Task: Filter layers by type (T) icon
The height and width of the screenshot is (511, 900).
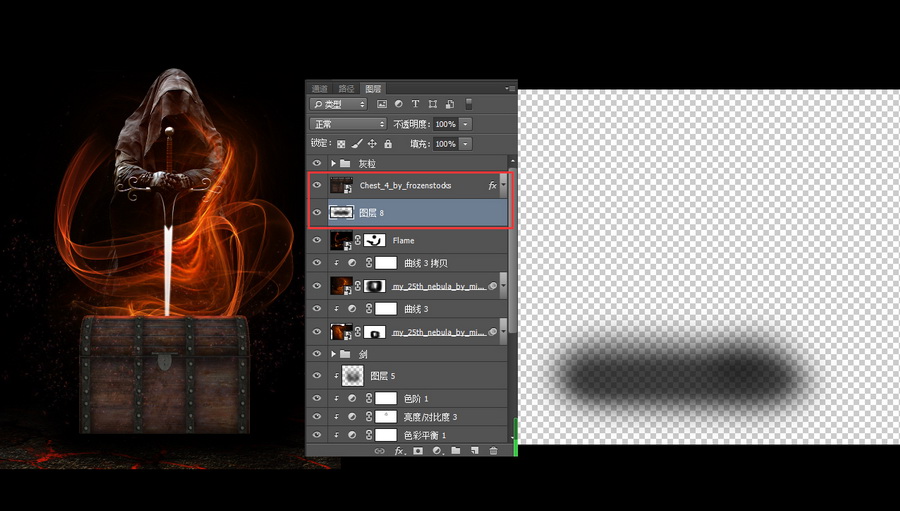Action: pos(416,104)
